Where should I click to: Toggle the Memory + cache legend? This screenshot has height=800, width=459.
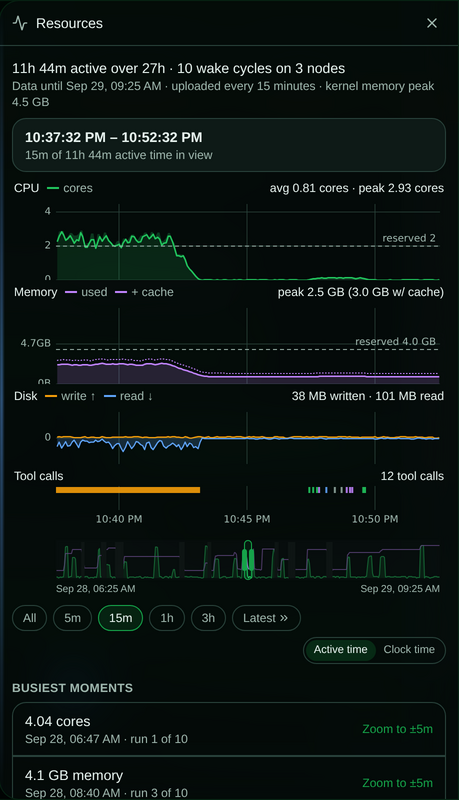pos(144,292)
